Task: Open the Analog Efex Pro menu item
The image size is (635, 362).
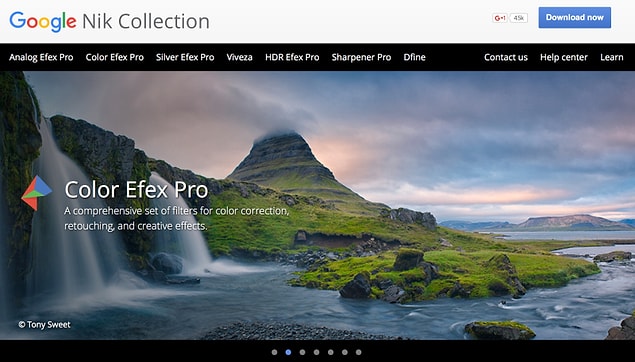Action: (x=41, y=57)
